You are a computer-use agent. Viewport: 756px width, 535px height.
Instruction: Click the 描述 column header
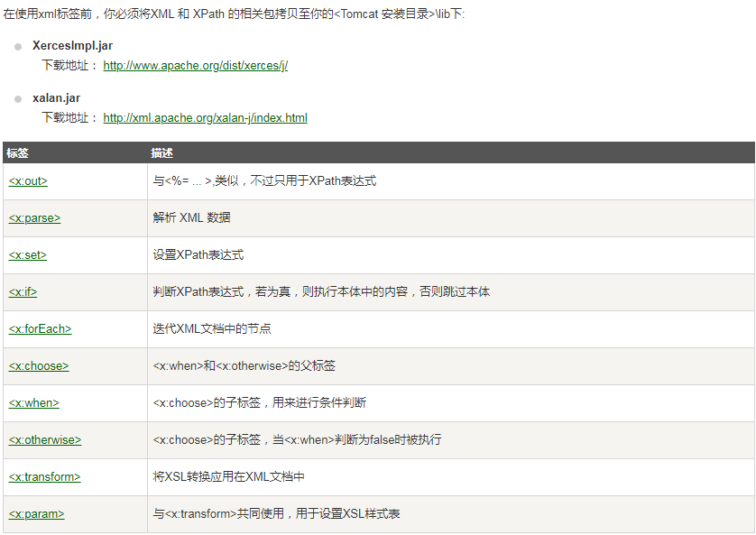(161, 153)
